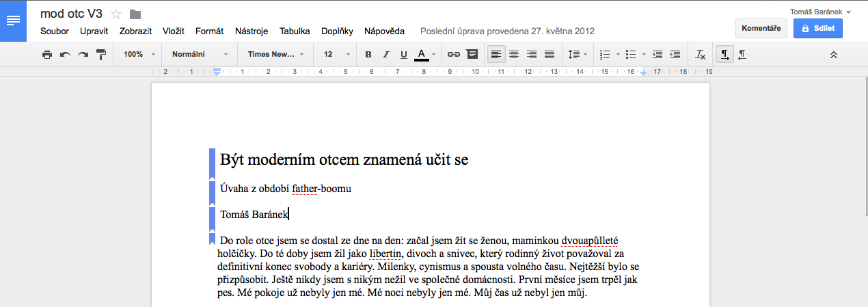The width and height of the screenshot is (868, 307).
Task: Clear formatting with the Tx icon
Action: pos(701,55)
